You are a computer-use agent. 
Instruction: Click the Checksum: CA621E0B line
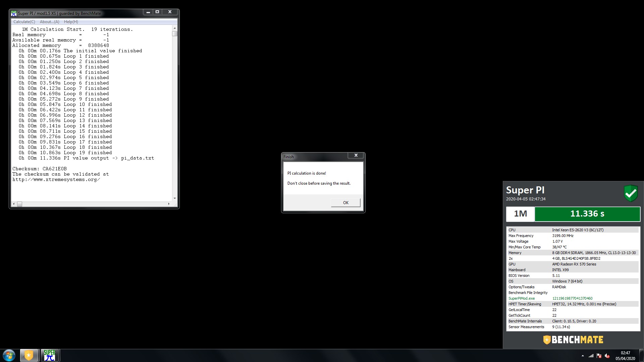40,169
